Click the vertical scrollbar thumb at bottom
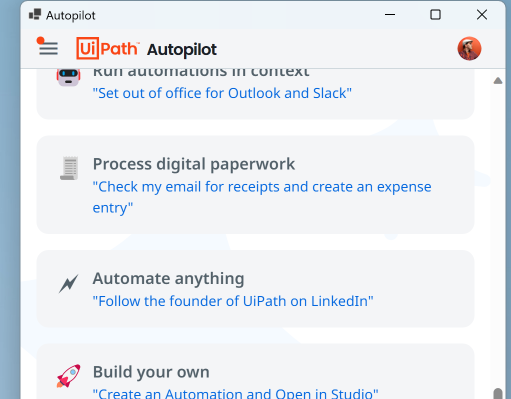The height and width of the screenshot is (399, 511). tap(498, 393)
